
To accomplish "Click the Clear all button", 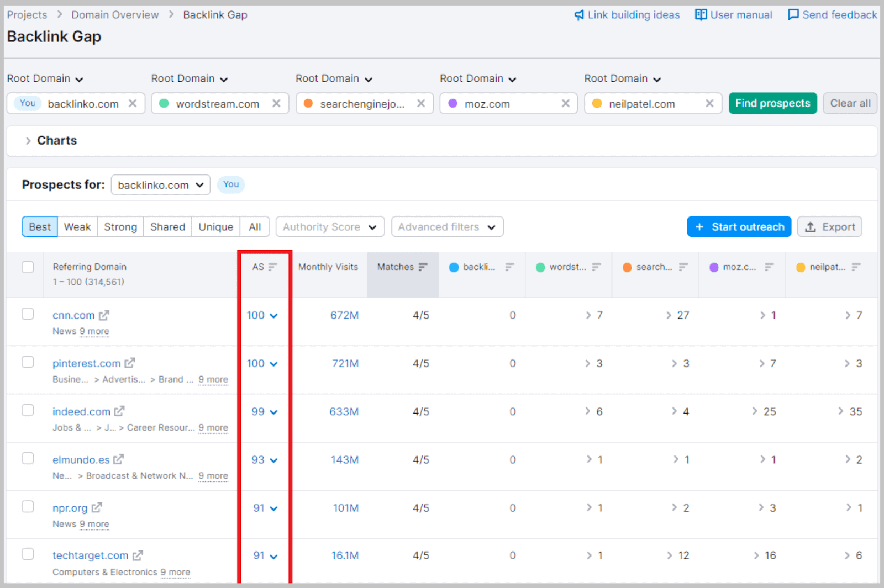I will pyautogui.click(x=850, y=103).
